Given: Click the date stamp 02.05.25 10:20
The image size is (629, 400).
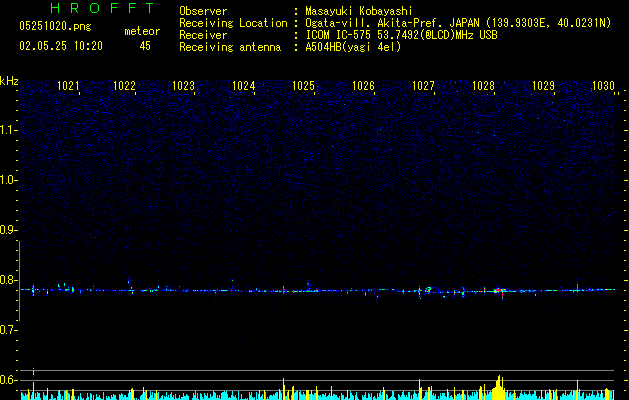Looking at the screenshot, I should (x=61, y=46).
